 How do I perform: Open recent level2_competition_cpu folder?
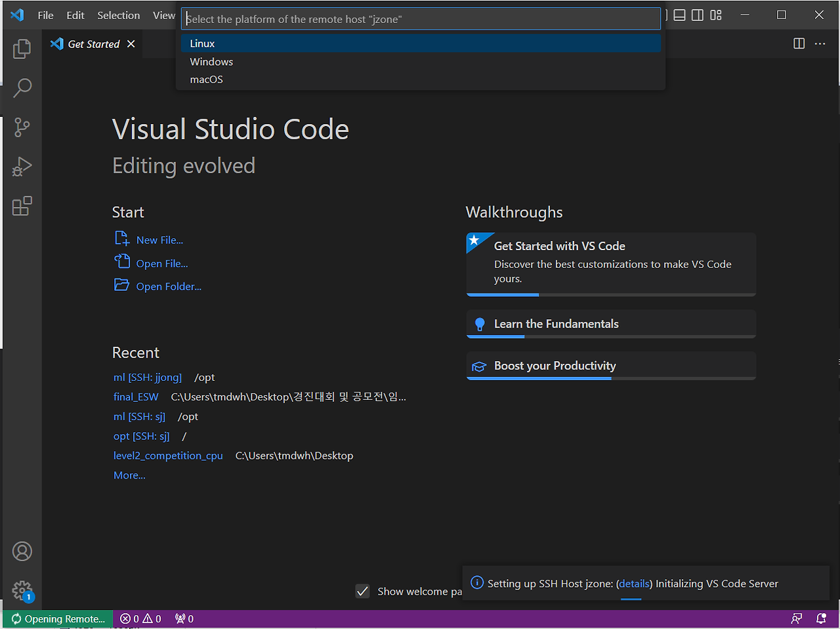168,456
